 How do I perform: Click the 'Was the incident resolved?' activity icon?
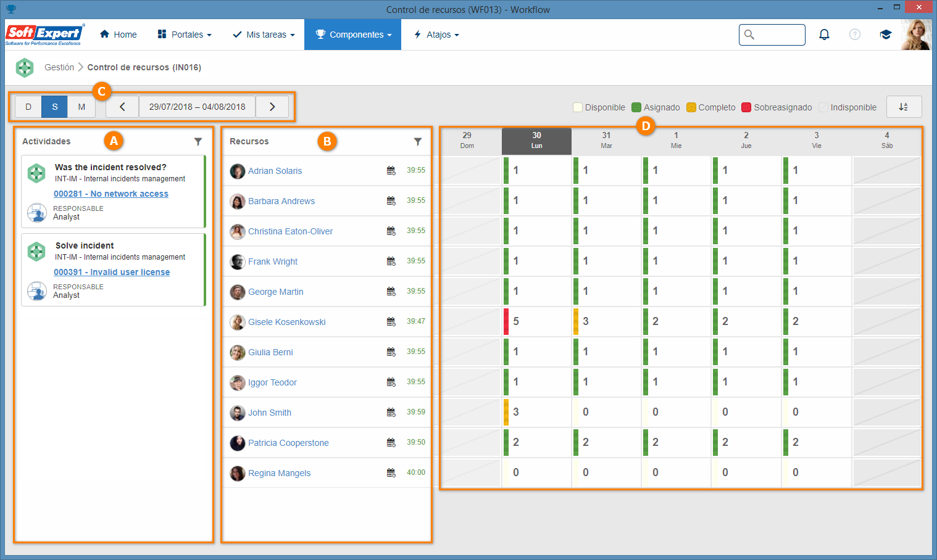(x=36, y=173)
